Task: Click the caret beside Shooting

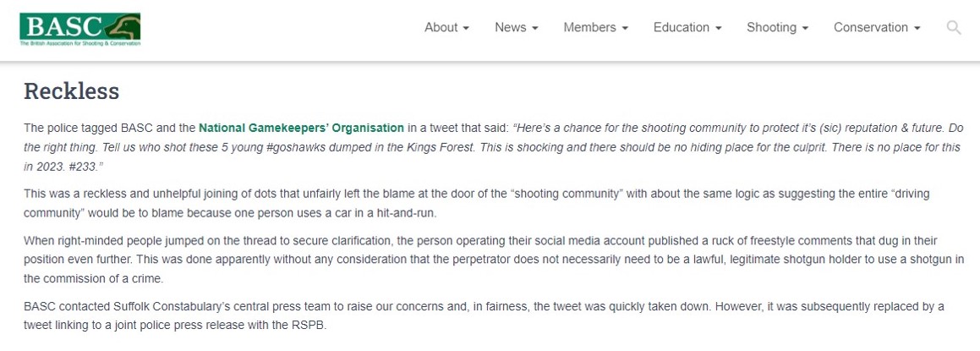Action: [x=806, y=29]
